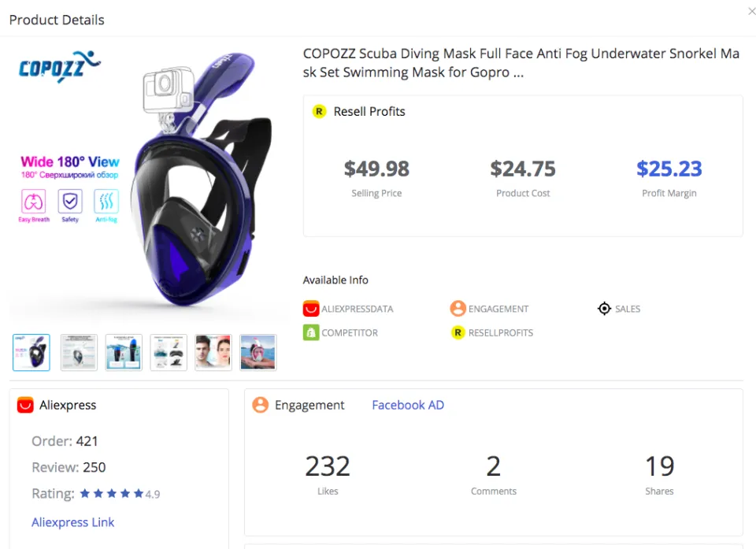756x549 pixels.
Task: Select the last thumbnail of the snorkeler in water
Action: (x=258, y=352)
